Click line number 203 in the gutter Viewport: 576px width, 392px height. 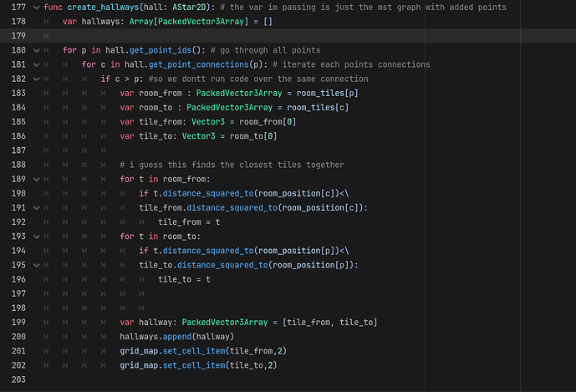(18, 379)
